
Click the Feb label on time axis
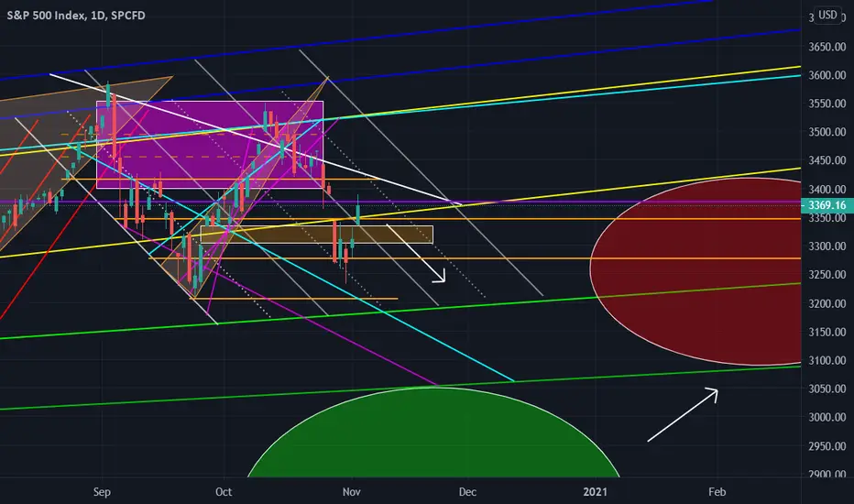click(717, 492)
